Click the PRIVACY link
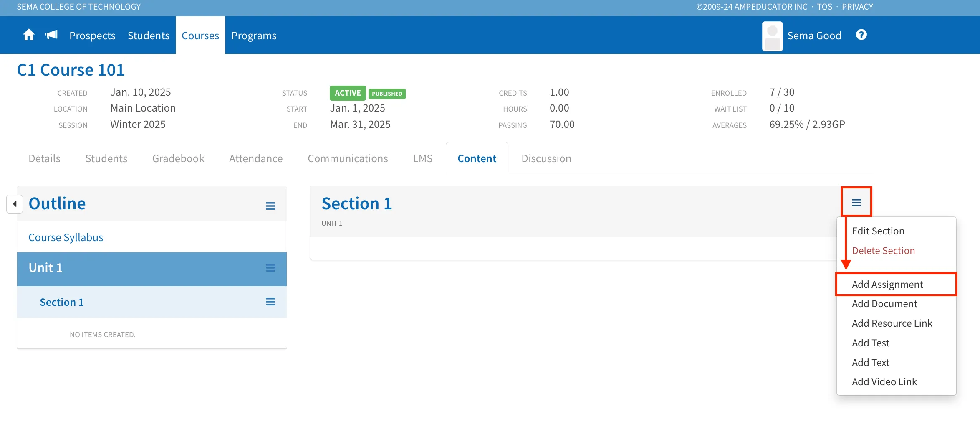Viewport: 980px width, 422px height. 857,7
